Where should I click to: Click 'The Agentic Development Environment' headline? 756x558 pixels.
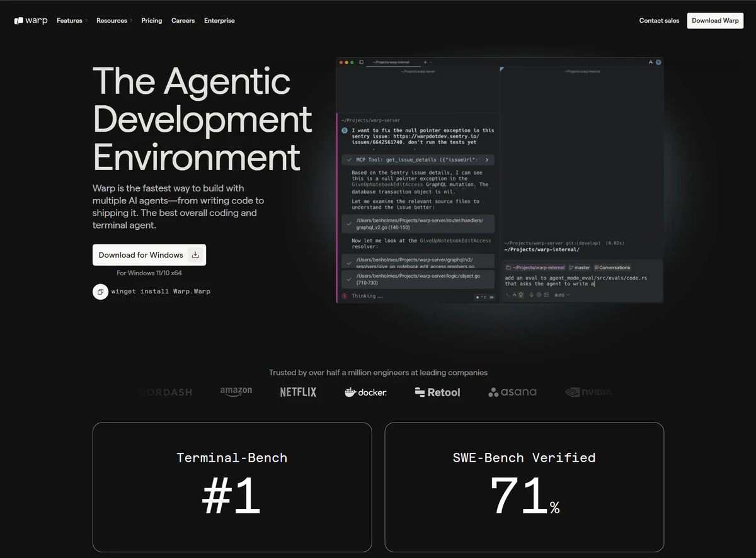[x=202, y=118]
